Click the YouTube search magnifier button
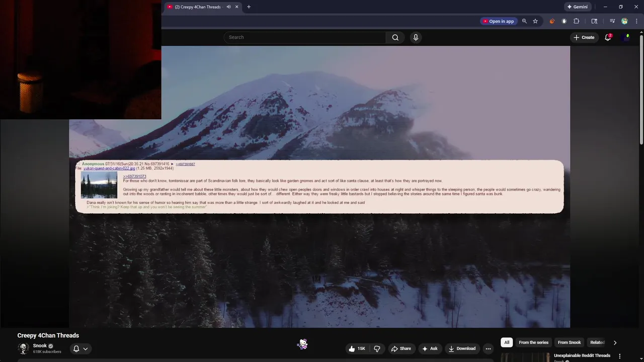 [395, 37]
